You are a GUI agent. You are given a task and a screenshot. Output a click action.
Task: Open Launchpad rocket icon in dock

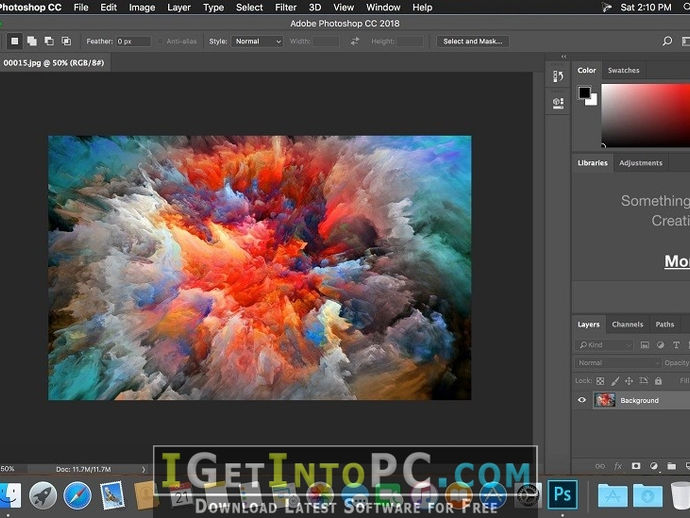(43, 495)
